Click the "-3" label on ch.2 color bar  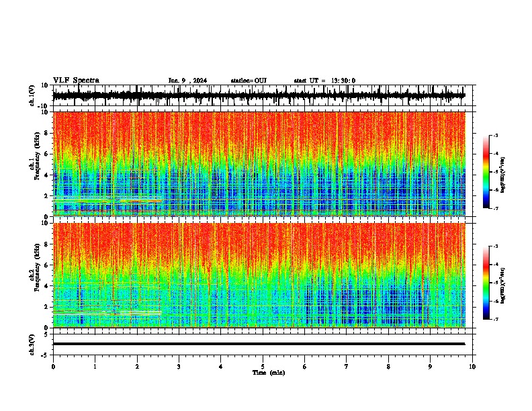point(495,246)
